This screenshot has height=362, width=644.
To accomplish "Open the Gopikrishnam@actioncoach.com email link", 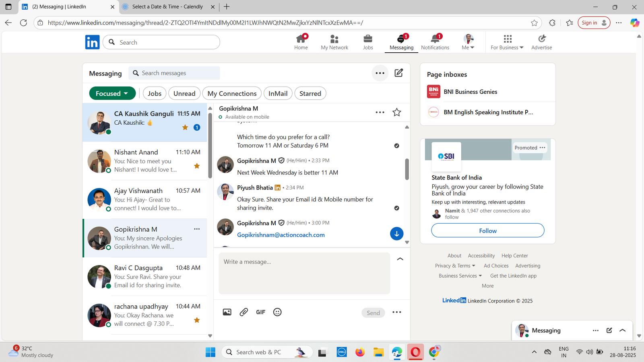I will [281, 235].
